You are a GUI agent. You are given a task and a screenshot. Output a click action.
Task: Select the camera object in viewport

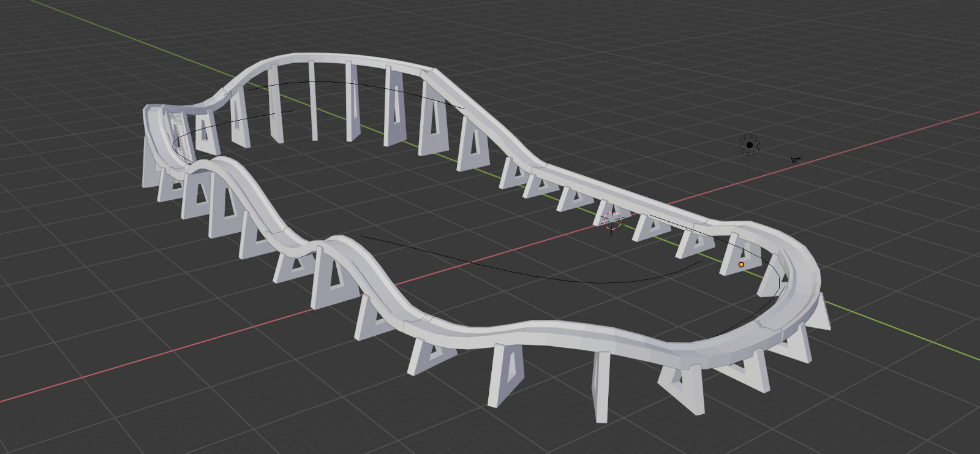795,160
